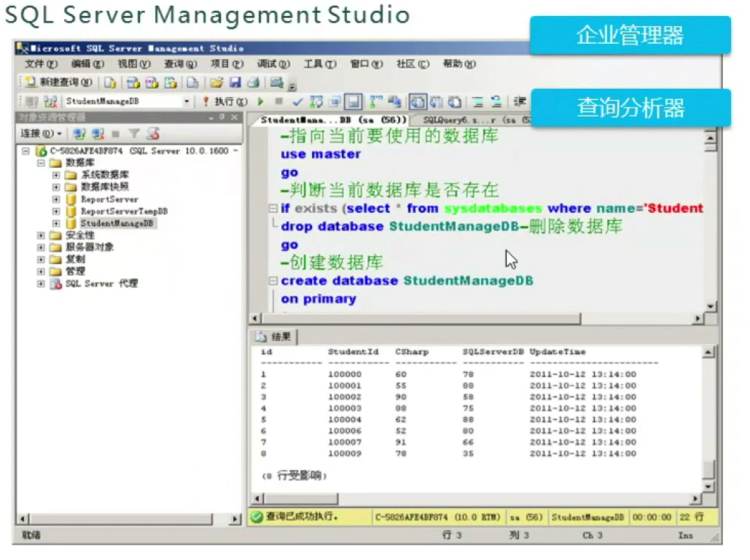This screenshot has height=560, width=750.
Task: Collapse the 'if exists' code block
Action: click(273, 209)
